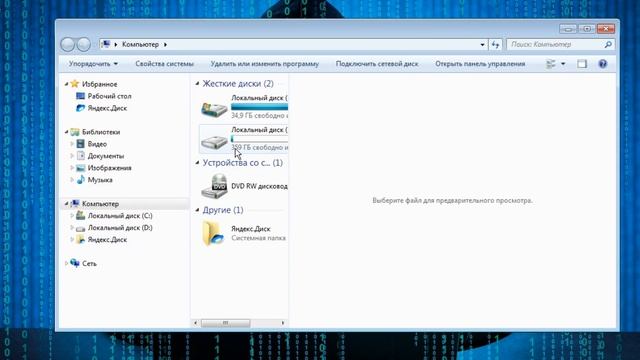
Task: Click the Video library icon
Action: pos(80,144)
